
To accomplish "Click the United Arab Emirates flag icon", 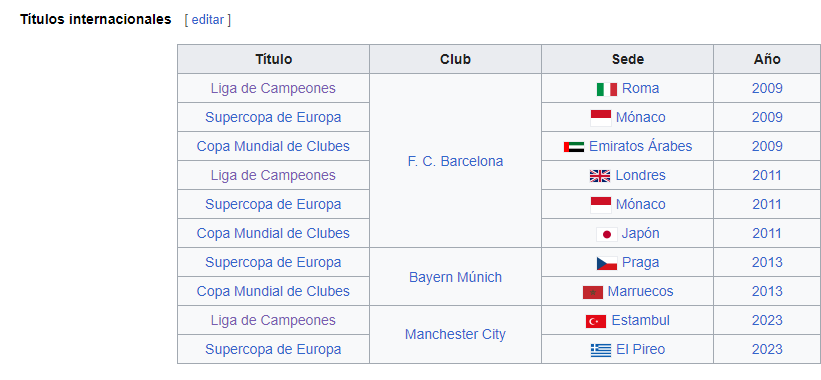I will [574, 147].
